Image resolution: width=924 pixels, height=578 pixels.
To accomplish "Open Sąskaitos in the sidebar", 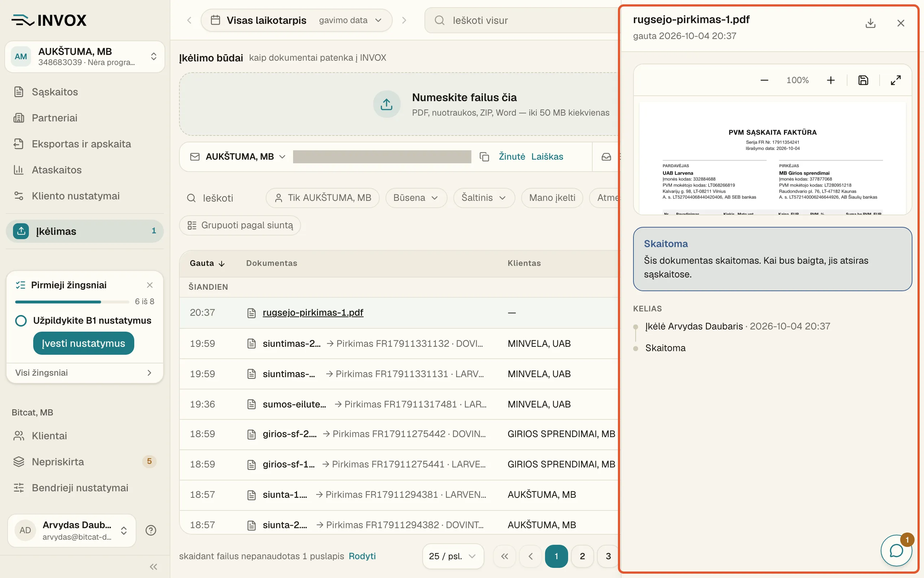I will [x=84, y=92].
